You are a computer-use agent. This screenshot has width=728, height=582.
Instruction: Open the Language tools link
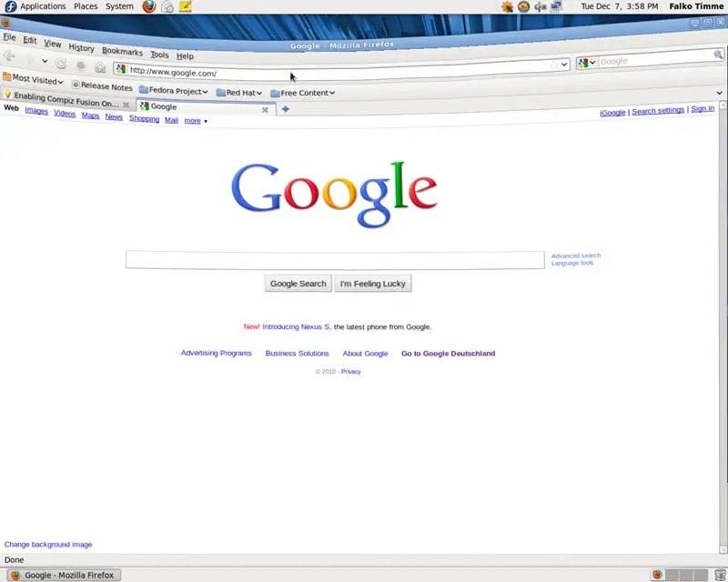572,263
